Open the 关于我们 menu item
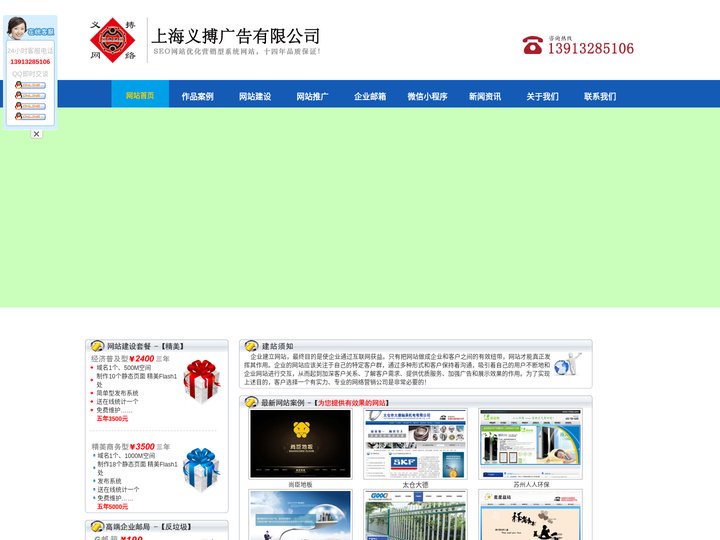The height and width of the screenshot is (540, 720). [542, 96]
